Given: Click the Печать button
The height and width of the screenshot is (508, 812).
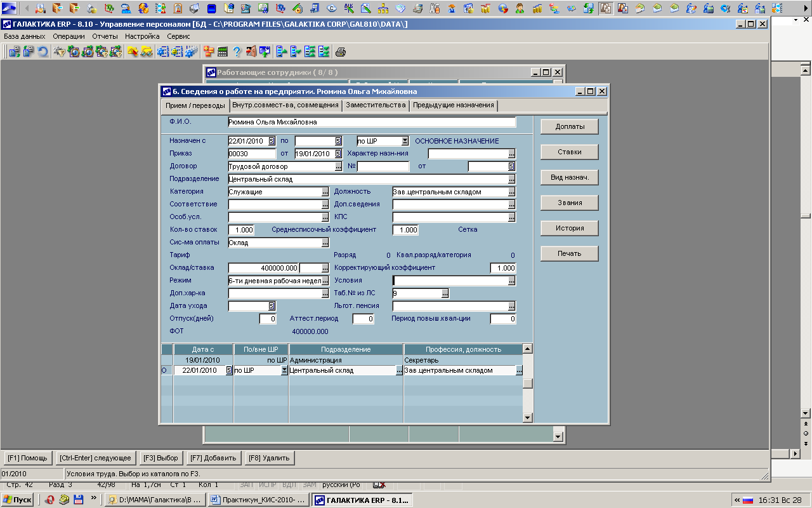Looking at the screenshot, I should tap(570, 253).
